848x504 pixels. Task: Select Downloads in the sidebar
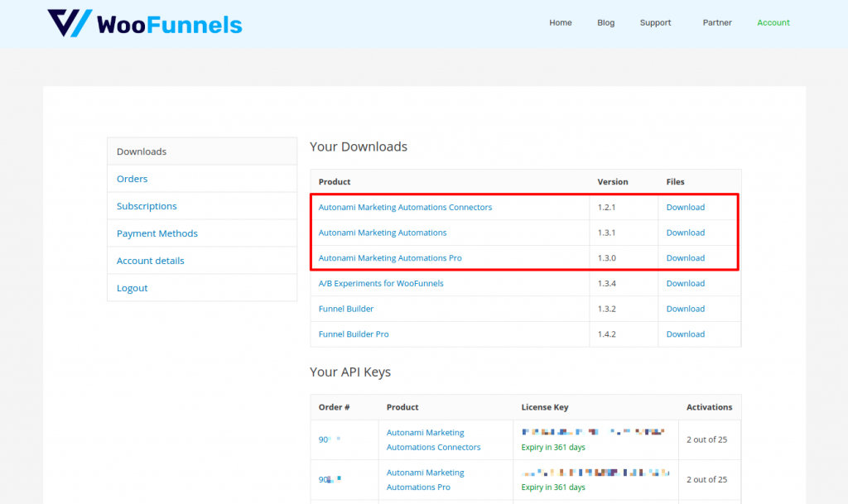coord(202,151)
